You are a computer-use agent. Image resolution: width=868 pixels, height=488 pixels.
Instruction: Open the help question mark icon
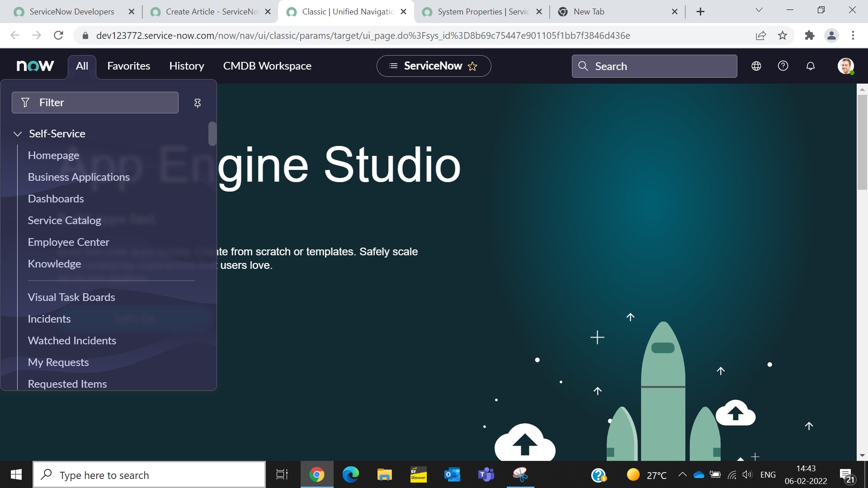(783, 66)
